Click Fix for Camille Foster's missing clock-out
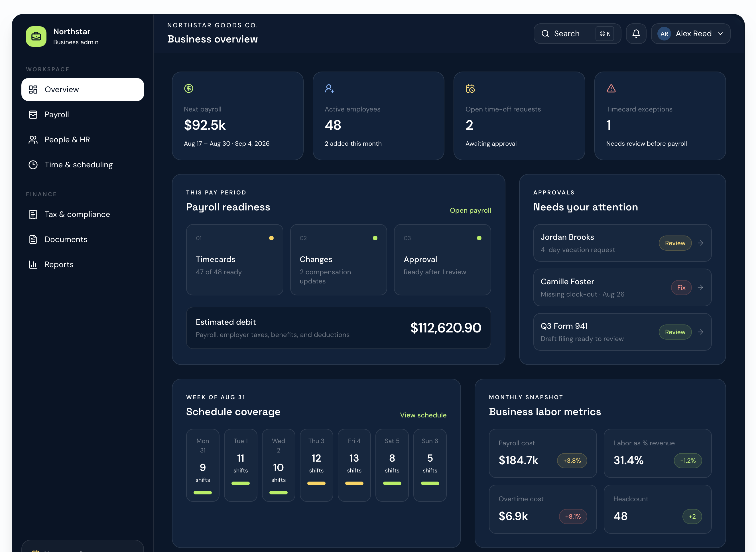This screenshot has height=552, width=756. click(x=681, y=287)
